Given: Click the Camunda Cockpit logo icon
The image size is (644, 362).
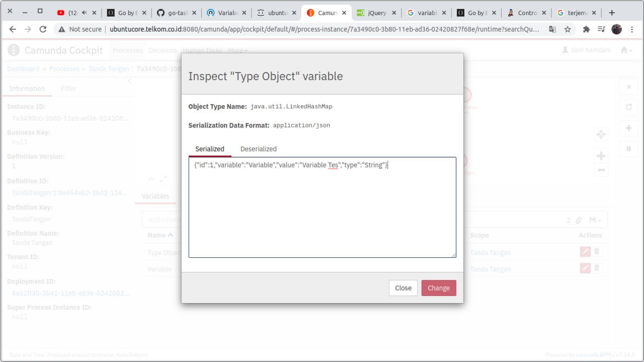Looking at the screenshot, I should [15, 50].
